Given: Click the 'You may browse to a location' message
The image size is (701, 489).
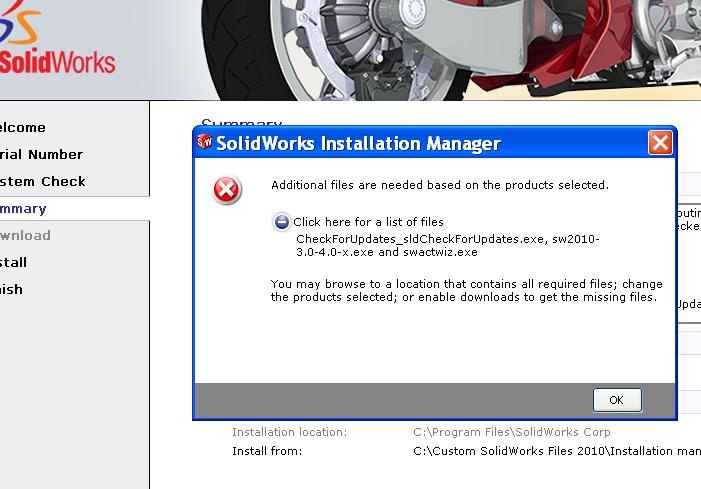Looking at the screenshot, I should click(466, 291).
